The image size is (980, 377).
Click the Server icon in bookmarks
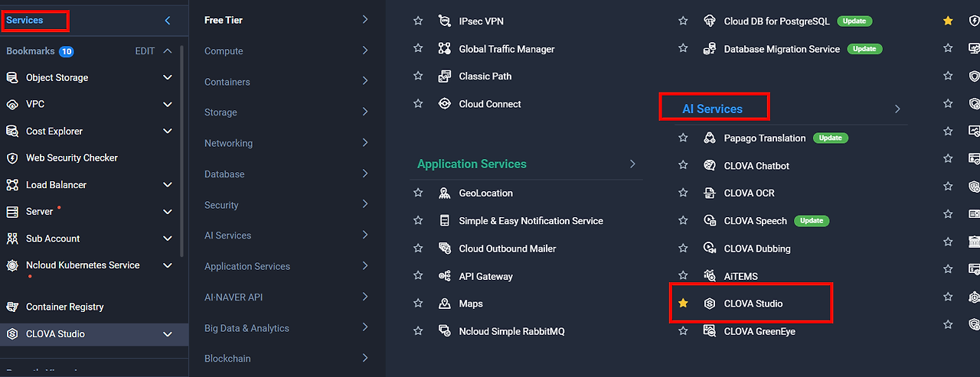coord(12,211)
